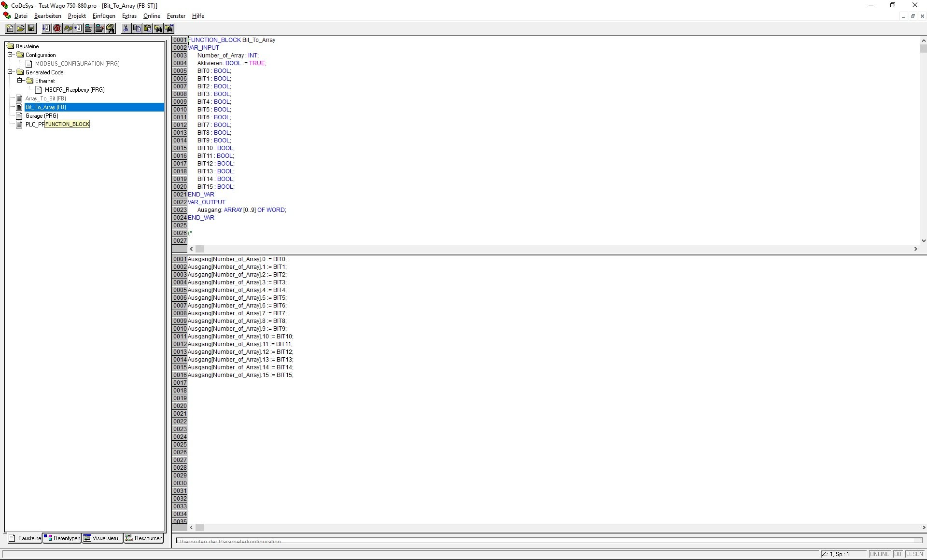Click the Paste clipboard icon
The image size is (927, 560).
point(147,28)
